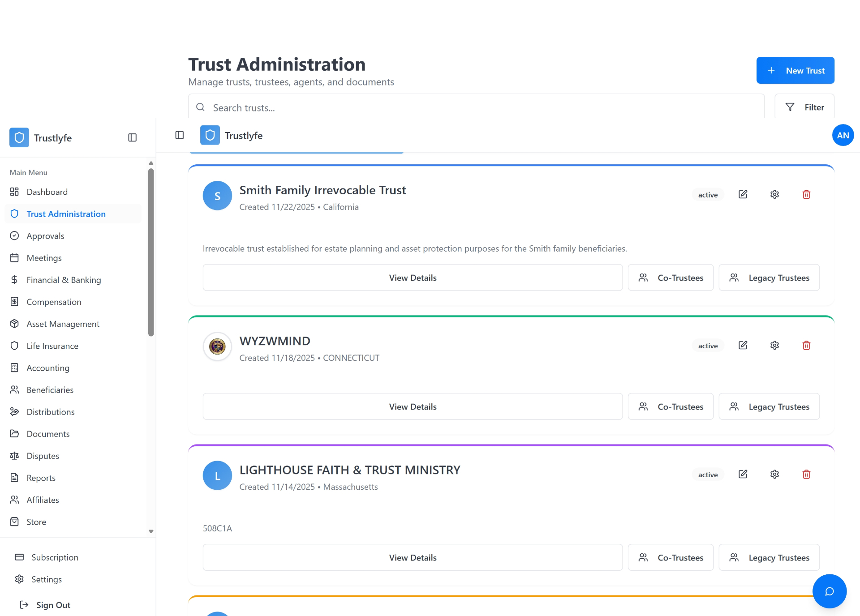Open the Approvals page

point(73,235)
